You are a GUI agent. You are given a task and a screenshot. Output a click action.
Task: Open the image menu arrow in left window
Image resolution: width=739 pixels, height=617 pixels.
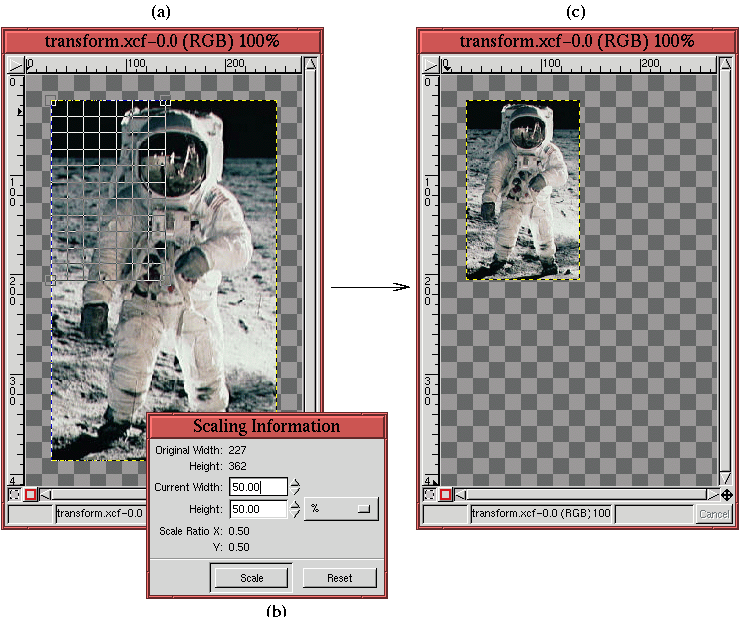pos(15,65)
